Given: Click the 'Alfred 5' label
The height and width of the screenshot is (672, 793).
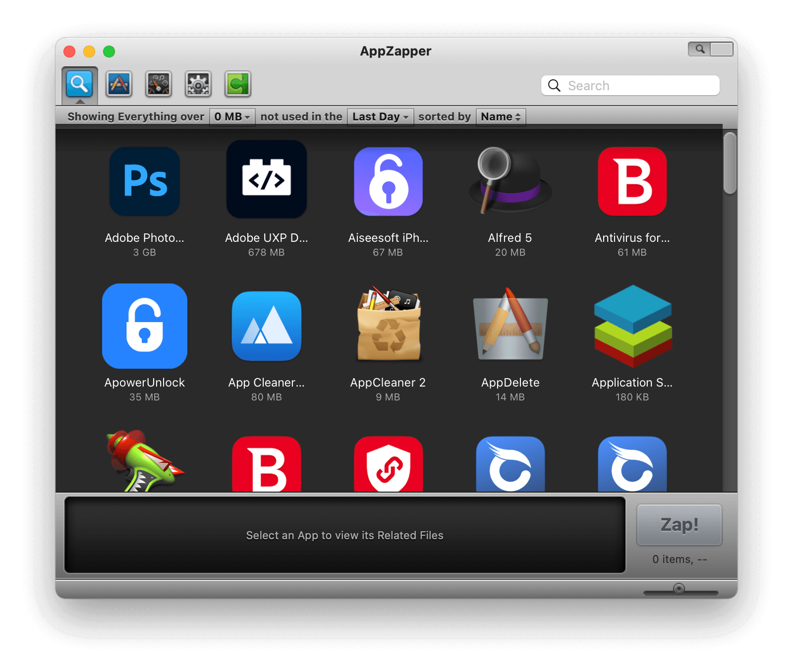Looking at the screenshot, I should pyautogui.click(x=510, y=238).
